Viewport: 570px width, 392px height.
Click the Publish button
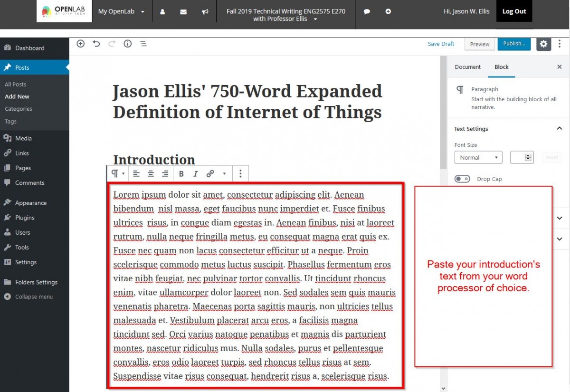click(x=514, y=44)
